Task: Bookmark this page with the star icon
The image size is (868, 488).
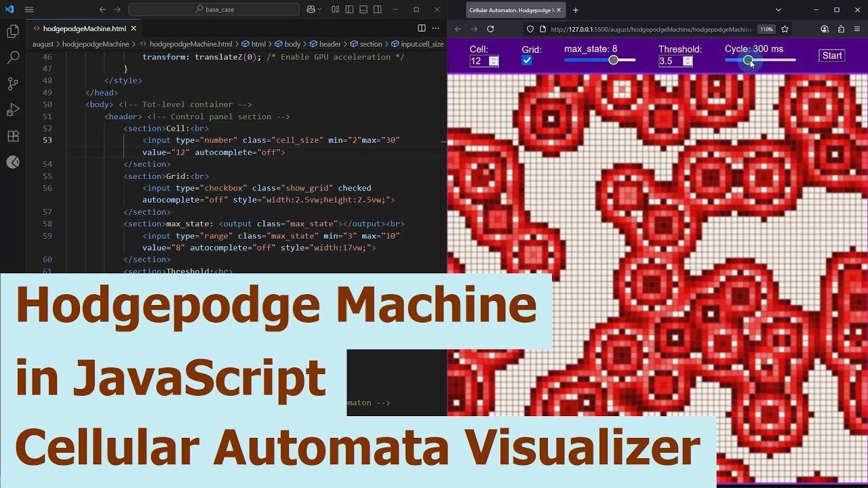Action: (x=785, y=29)
